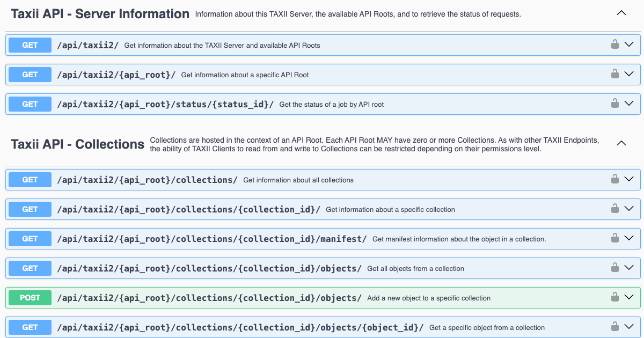
Task: Expand the POST objects endpoint chevron
Action: coord(630,297)
